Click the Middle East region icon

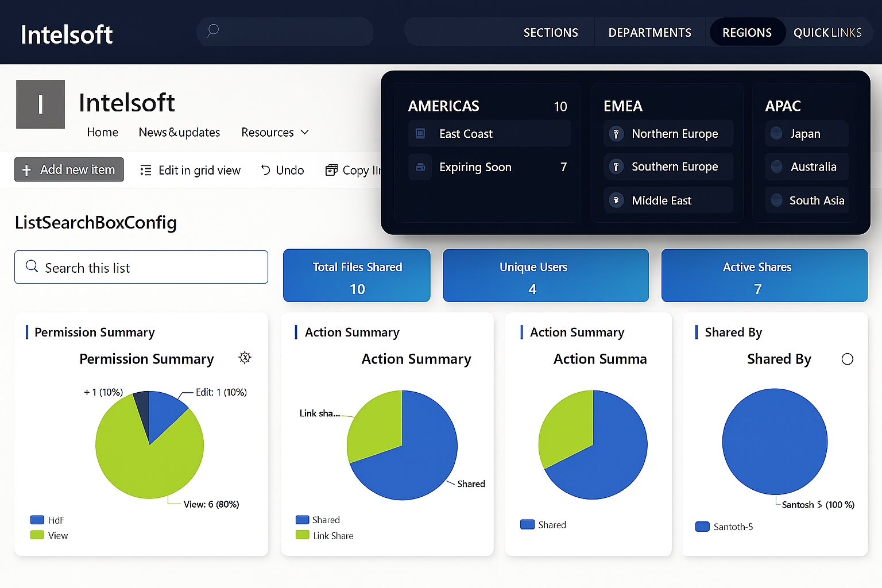tap(616, 200)
